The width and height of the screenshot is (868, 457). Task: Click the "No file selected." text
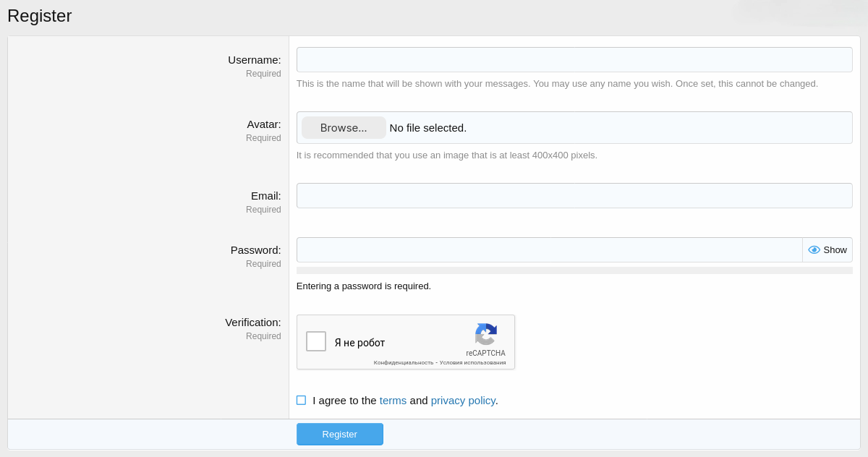[428, 128]
